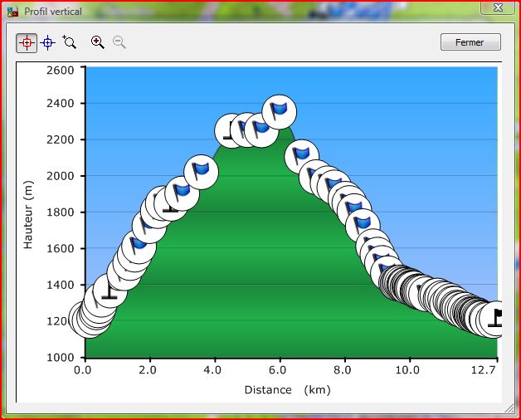Click the first flag right of the summit
This screenshot has width=521, height=420.
(302, 155)
